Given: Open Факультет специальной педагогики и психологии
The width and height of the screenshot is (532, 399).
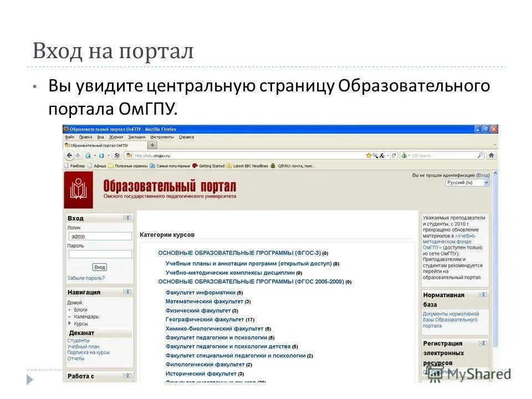Looking at the screenshot, I should point(236,356).
